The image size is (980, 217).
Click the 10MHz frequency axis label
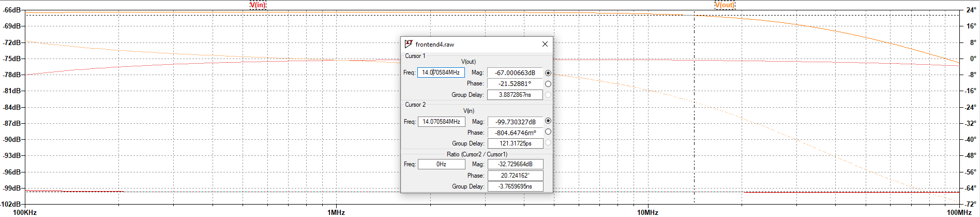pyautogui.click(x=647, y=212)
